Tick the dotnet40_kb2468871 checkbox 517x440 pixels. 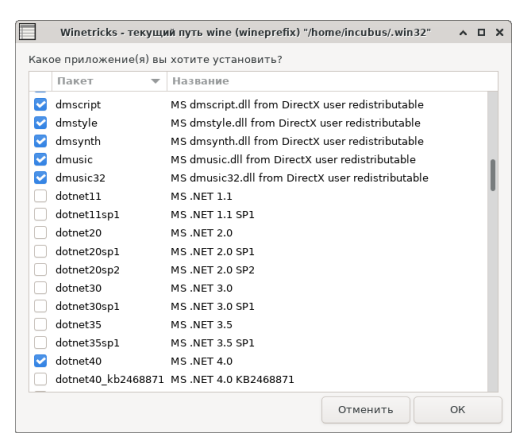coord(41,379)
